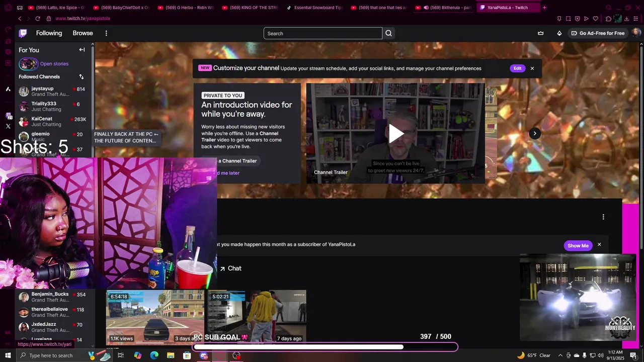The width and height of the screenshot is (644, 362).
Task: Open jaystayup followed channel
Action: point(52,92)
